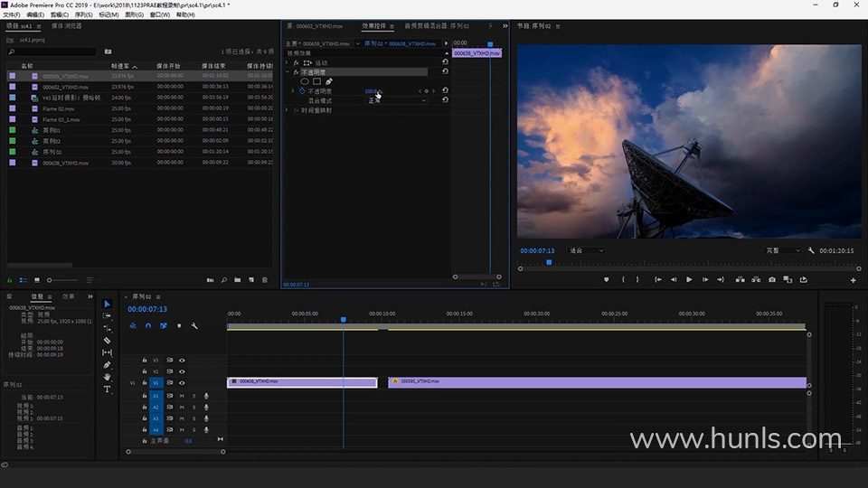868x488 pixels.
Task: Click the Export Frame camera icon
Action: tap(771, 280)
